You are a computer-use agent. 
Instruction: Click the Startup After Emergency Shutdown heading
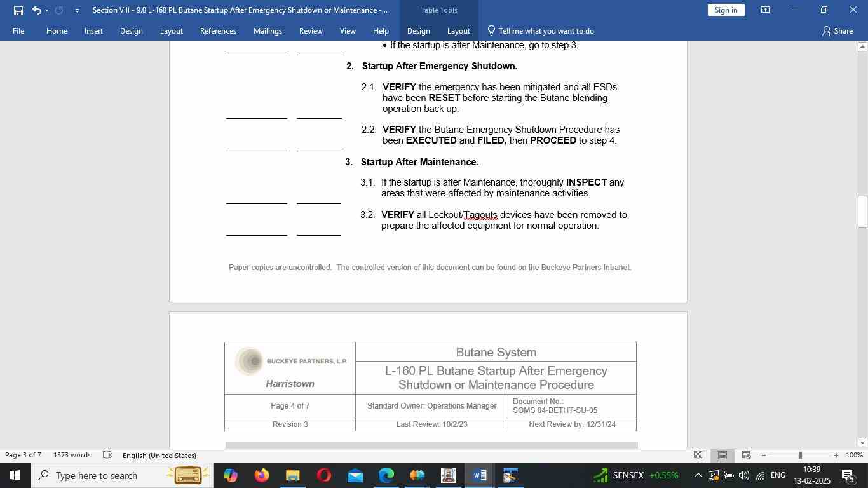click(x=440, y=66)
